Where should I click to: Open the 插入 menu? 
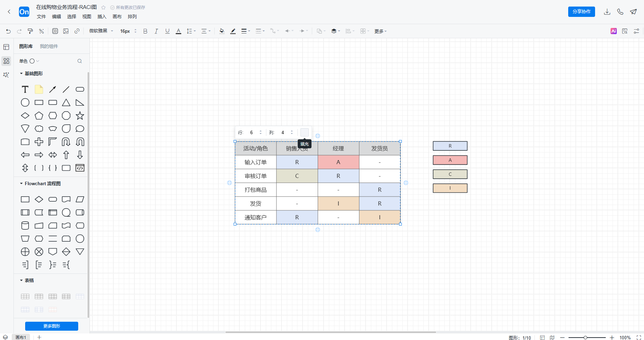click(x=102, y=17)
